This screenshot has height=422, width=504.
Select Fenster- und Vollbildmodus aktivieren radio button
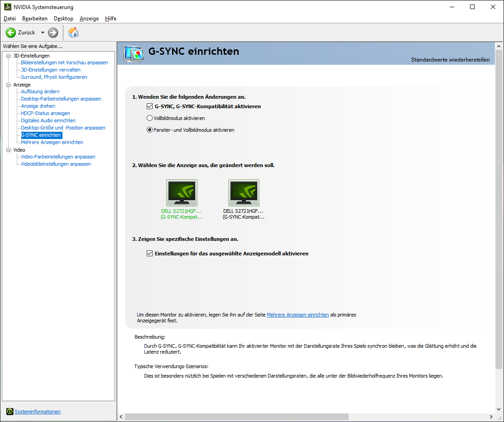149,130
